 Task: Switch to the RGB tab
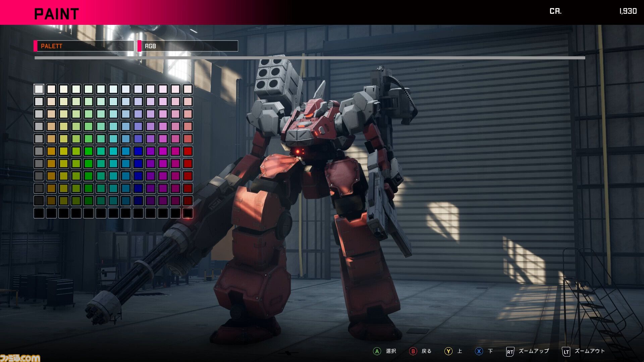click(x=188, y=46)
